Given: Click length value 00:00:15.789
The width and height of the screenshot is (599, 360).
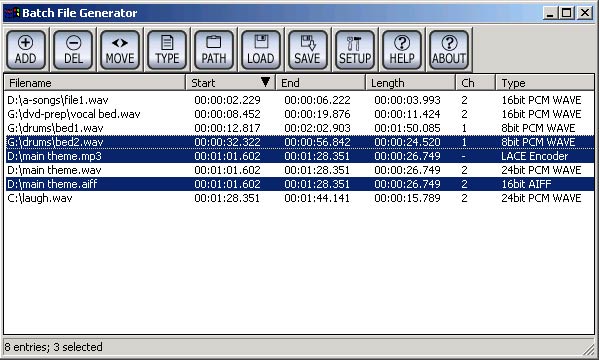Looking at the screenshot, I should tap(407, 198).
